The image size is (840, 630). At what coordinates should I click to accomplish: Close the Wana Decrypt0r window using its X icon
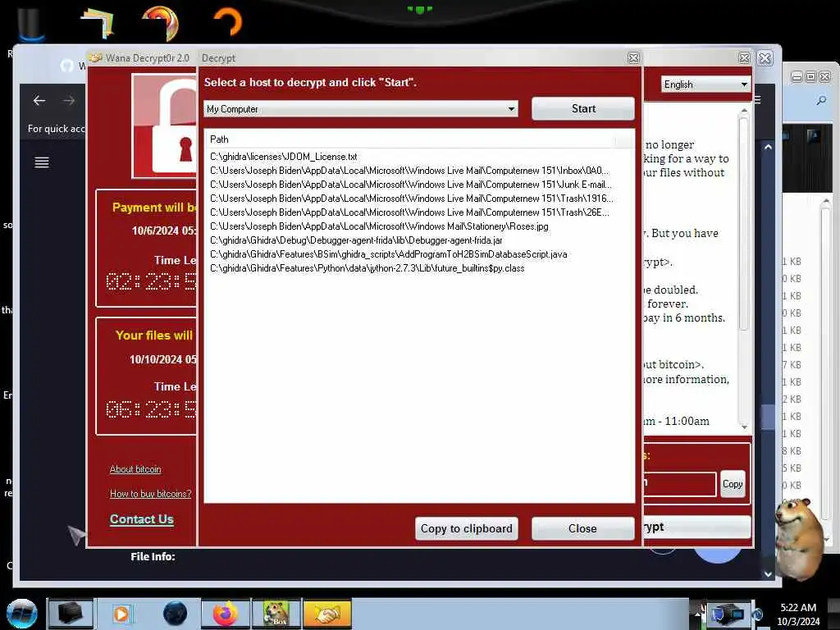click(744, 58)
